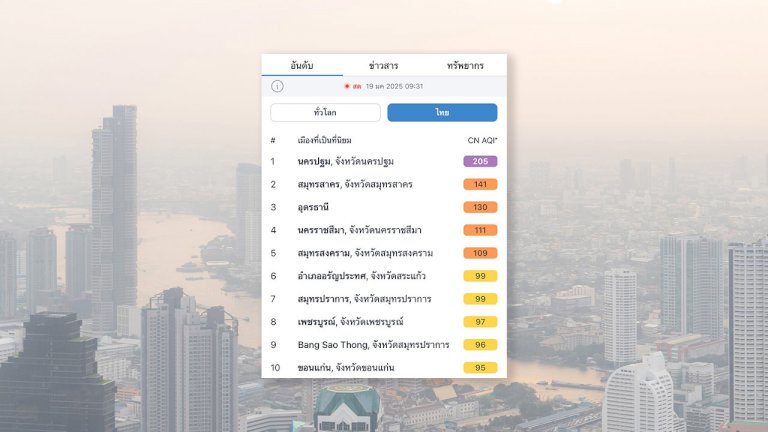
Task: Click the timestamp 19 ม.ค. 2025 09:31
Action: click(393, 87)
